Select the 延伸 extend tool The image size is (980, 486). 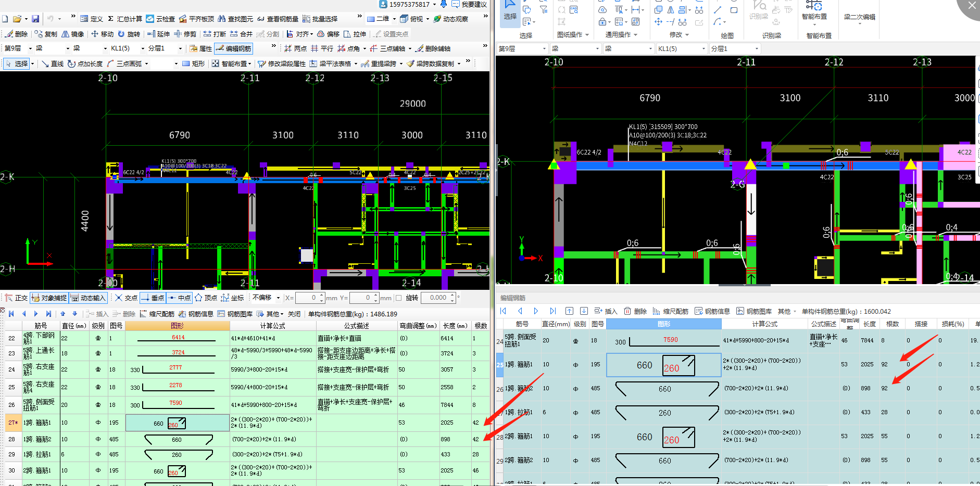158,34
